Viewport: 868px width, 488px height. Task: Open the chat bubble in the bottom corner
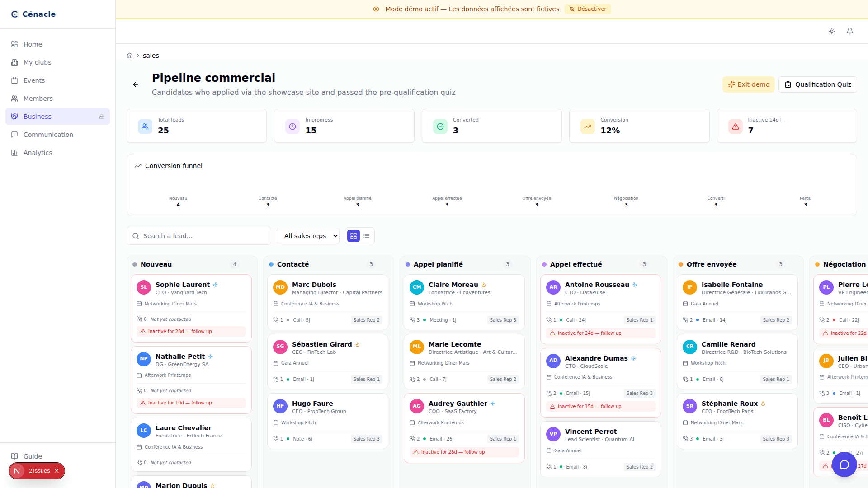(844, 465)
